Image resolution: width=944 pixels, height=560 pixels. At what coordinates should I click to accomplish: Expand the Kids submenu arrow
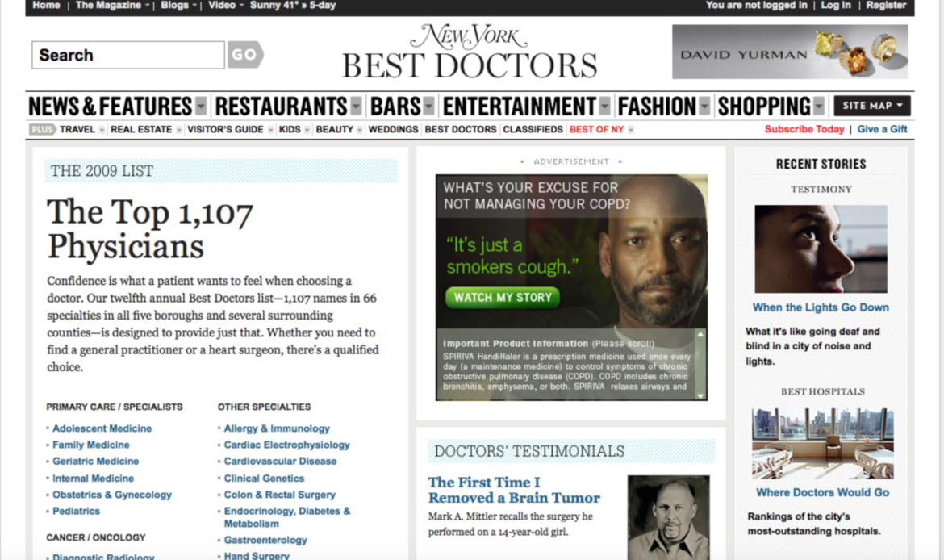click(x=307, y=130)
